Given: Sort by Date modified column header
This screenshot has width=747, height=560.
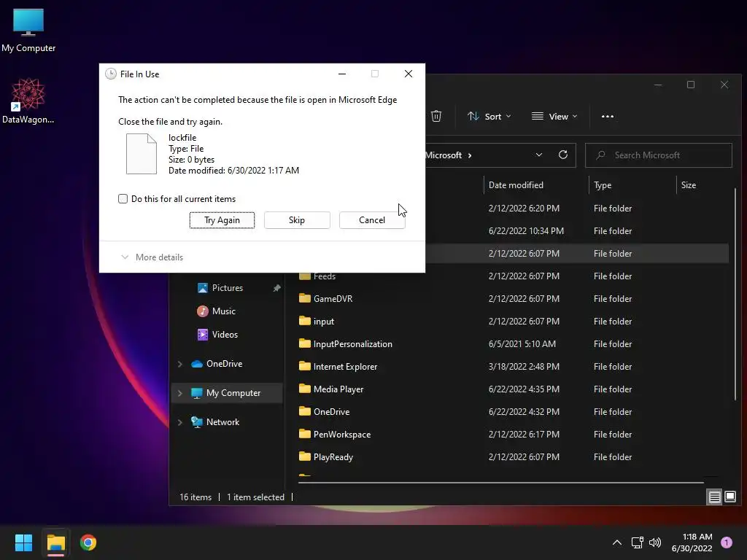Looking at the screenshot, I should pyautogui.click(x=516, y=185).
